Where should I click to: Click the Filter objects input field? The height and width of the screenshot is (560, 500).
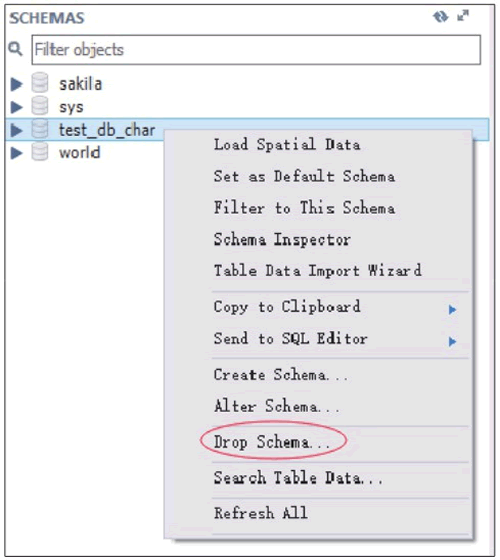(256, 50)
